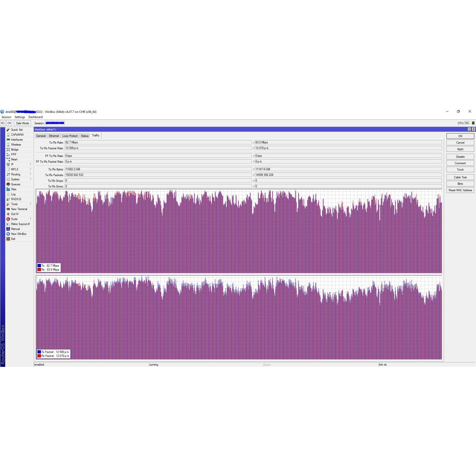476x476 pixels.
Task: Expand the Routing submenu
Action: (x=31, y=174)
